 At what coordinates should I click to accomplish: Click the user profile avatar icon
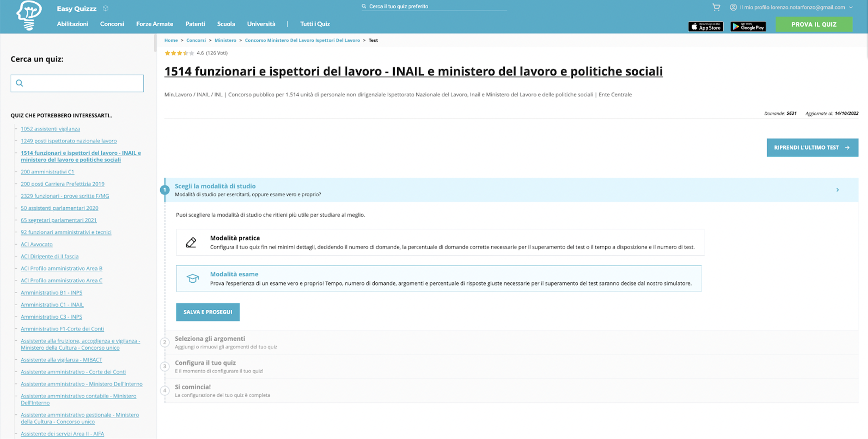pos(733,7)
